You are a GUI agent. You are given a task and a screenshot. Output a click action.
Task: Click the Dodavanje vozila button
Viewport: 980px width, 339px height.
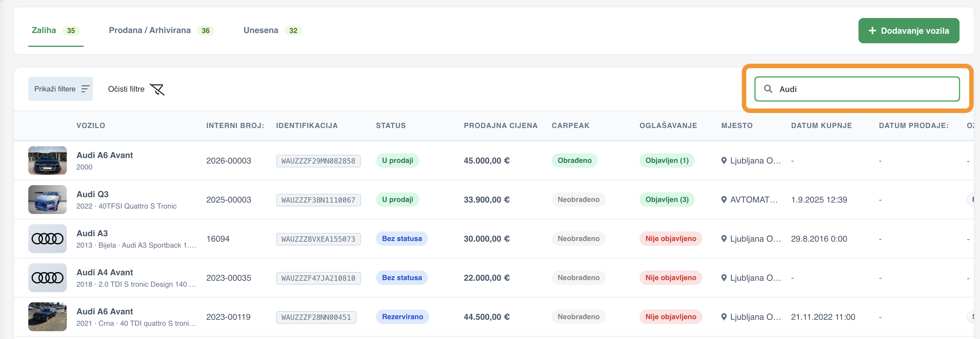[x=908, y=31]
